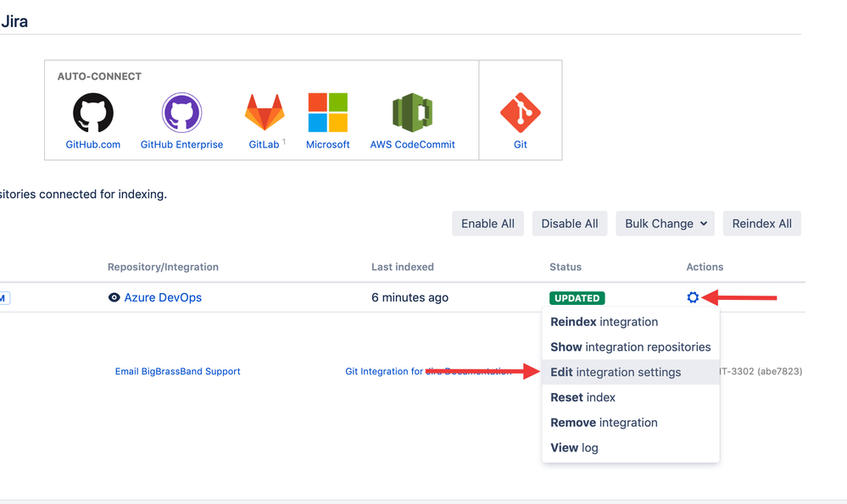Select the AWS CodeCommit icon
The width and height of the screenshot is (847, 504).
click(x=412, y=113)
